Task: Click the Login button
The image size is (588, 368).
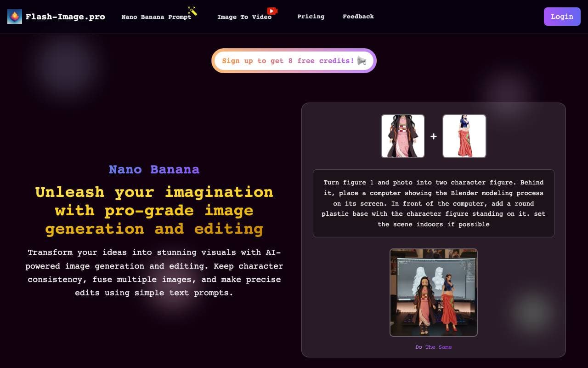Action: [x=562, y=17]
